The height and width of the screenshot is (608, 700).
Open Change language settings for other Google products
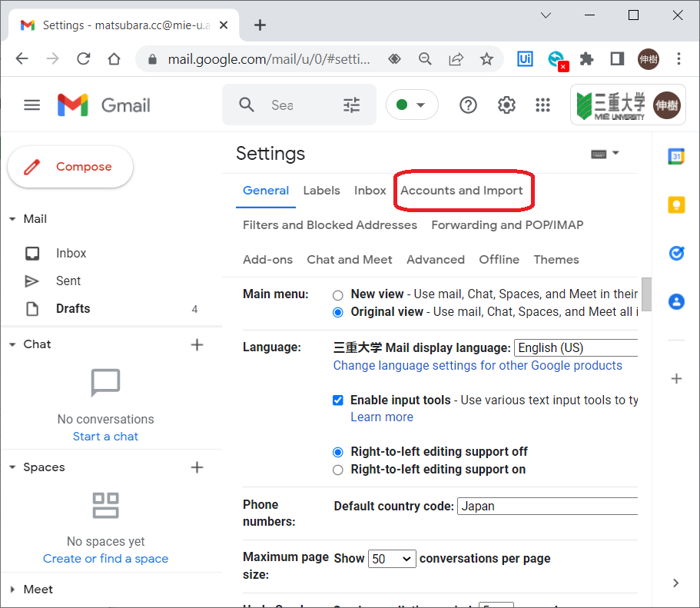[x=478, y=366]
